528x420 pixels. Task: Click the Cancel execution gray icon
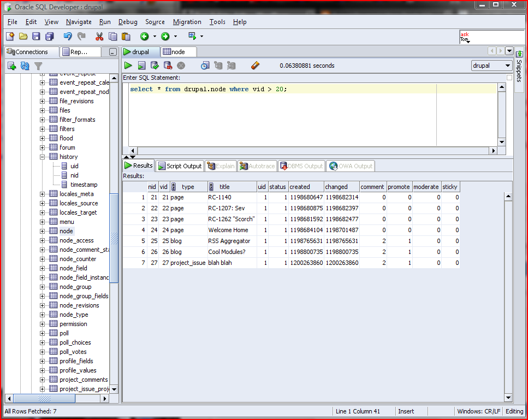(181, 66)
